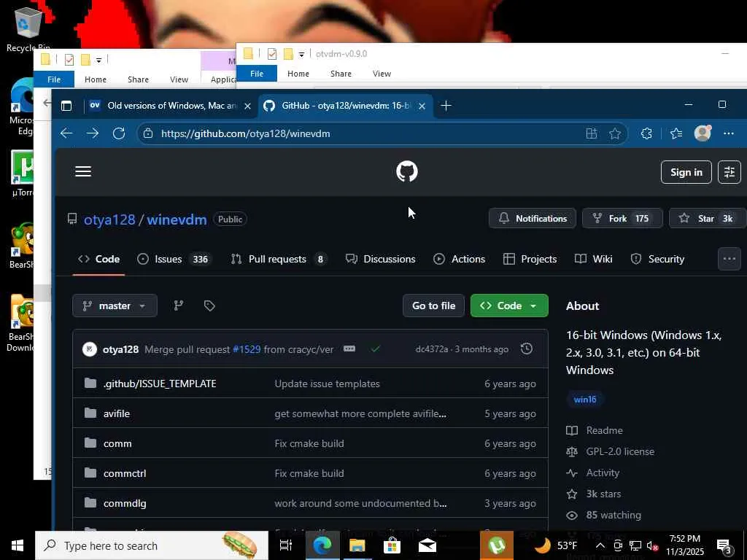View tags icon next to branches
The width and height of the screenshot is (747, 560).
209,306
